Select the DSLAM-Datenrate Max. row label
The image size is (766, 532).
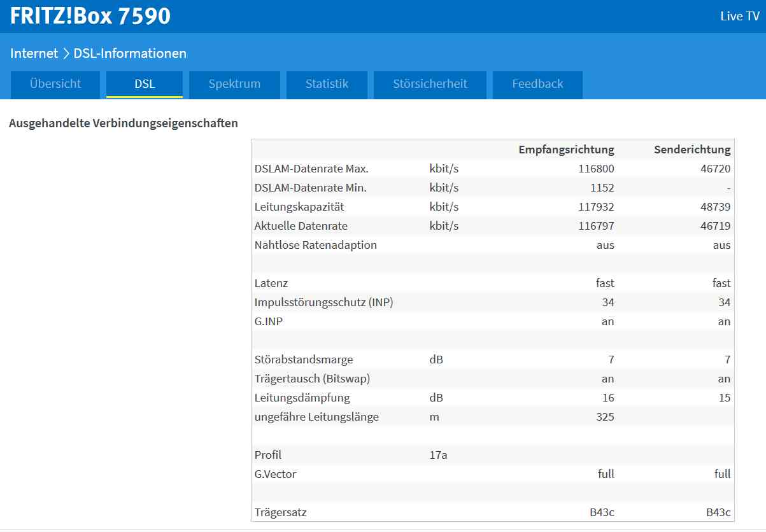(311, 169)
